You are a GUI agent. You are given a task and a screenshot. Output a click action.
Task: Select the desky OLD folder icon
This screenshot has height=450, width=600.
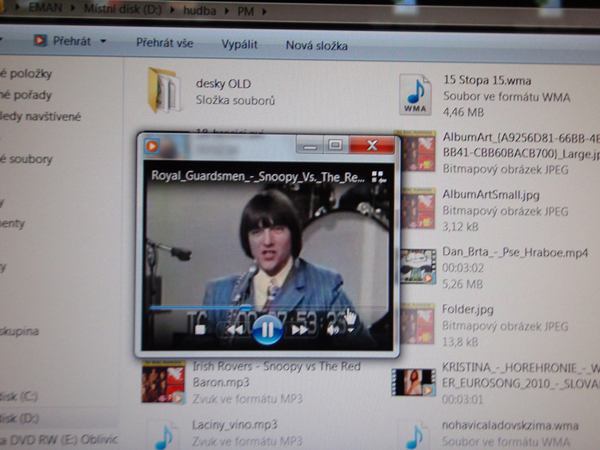pyautogui.click(x=164, y=90)
